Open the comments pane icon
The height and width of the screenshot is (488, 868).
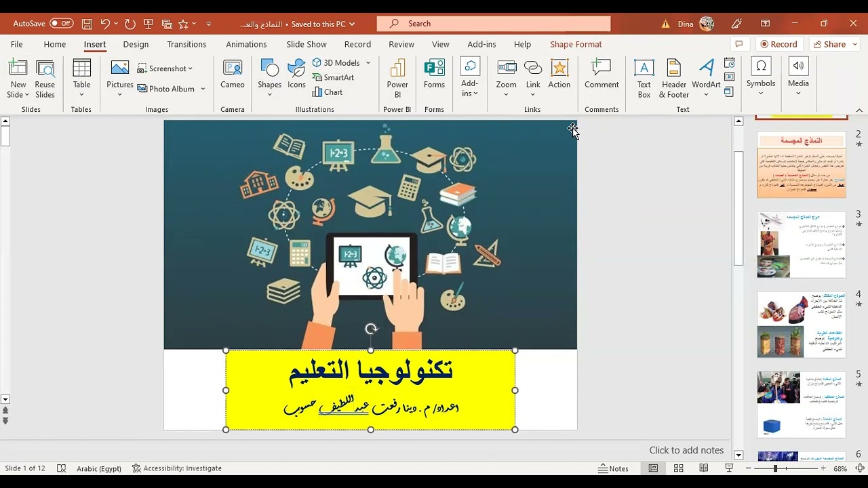coord(739,44)
